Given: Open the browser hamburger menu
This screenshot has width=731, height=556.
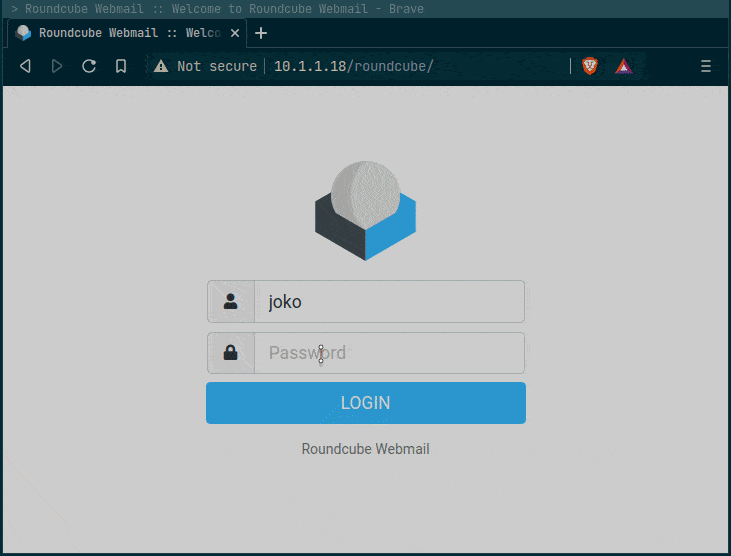Looking at the screenshot, I should coord(706,66).
